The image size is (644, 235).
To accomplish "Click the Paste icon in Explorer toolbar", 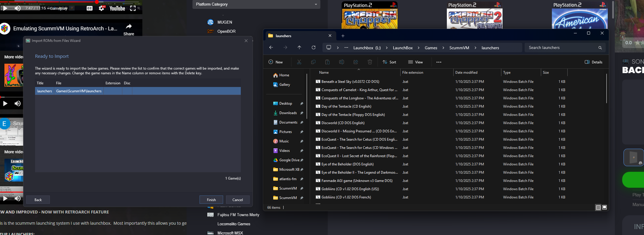I will 327,62.
